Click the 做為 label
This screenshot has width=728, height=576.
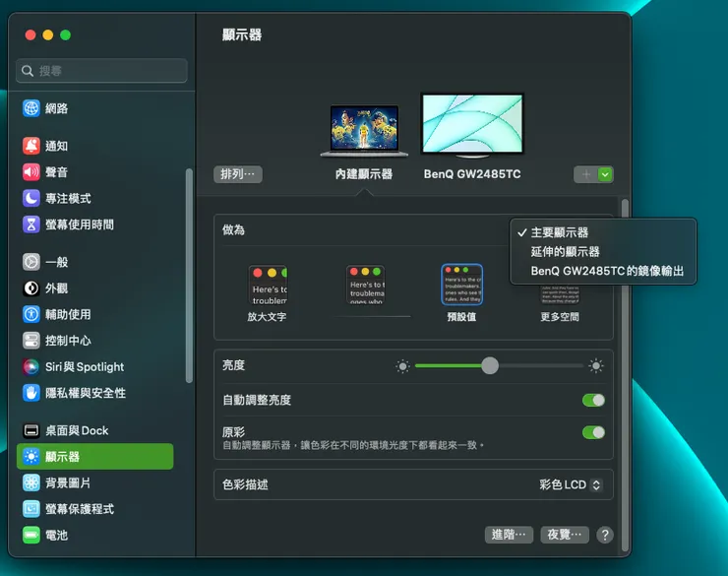coord(233,230)
